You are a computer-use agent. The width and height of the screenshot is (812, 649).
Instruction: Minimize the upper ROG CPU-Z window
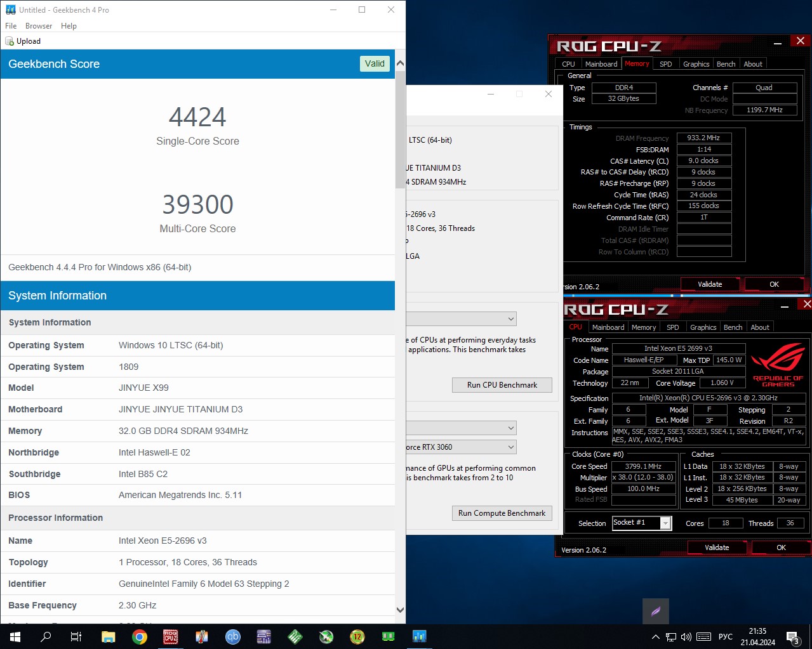(x=778, y=43)
